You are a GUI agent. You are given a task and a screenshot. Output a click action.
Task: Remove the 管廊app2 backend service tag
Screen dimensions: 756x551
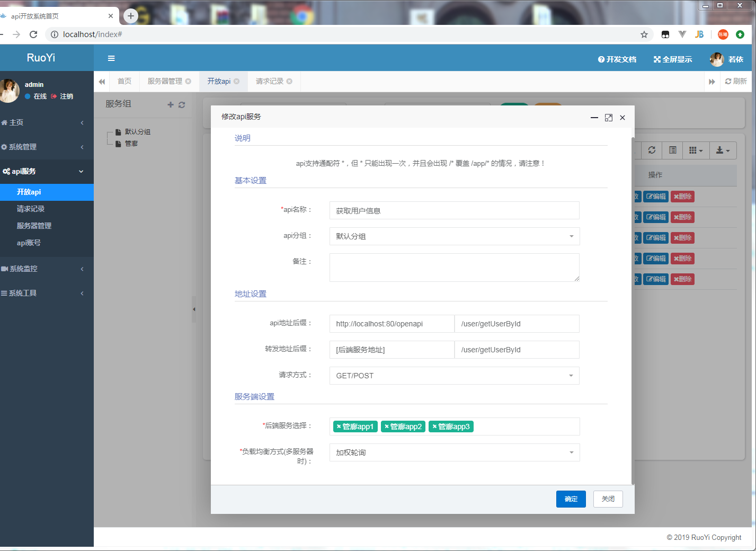point(387,426)
